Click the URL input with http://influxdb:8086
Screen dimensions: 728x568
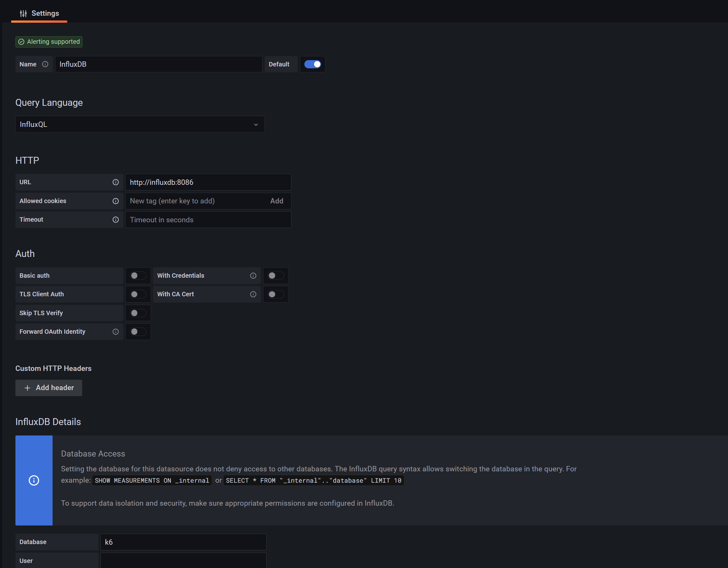coord(208,182)
